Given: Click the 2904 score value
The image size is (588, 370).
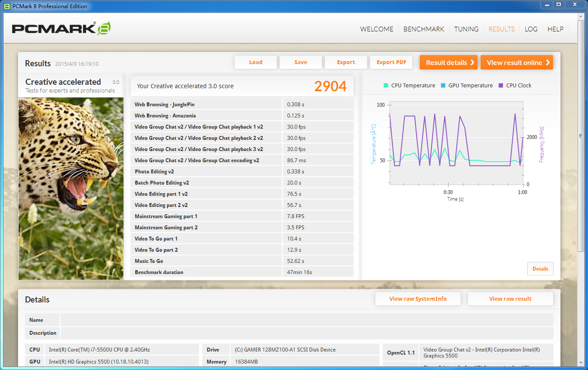Looking at the screenshot, I should (330, 86).
